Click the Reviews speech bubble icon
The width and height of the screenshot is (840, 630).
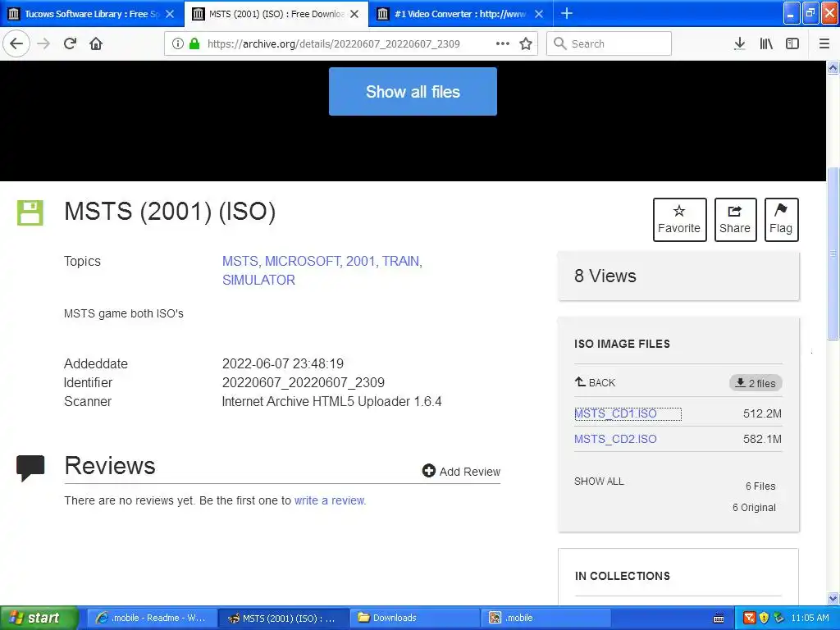pos(30,468)
